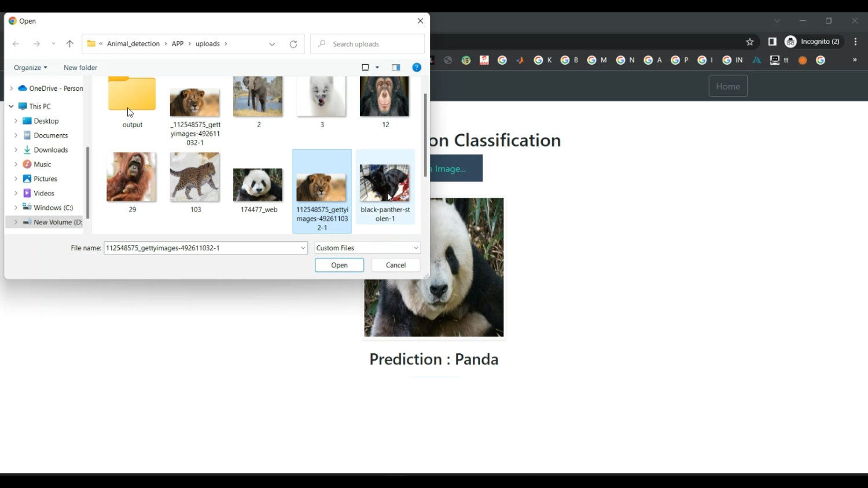Expand the address bar history dropdown

click(272, 44)
